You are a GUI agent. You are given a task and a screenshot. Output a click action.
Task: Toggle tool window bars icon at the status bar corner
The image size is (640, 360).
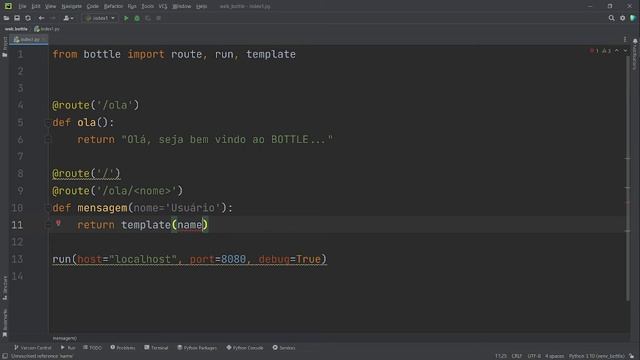[x=5, y=356]
